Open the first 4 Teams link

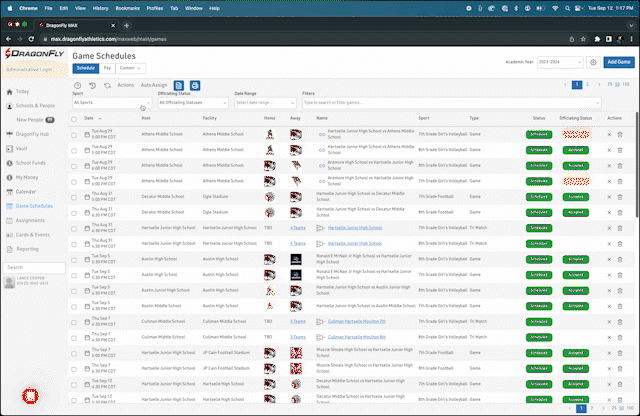298,228
